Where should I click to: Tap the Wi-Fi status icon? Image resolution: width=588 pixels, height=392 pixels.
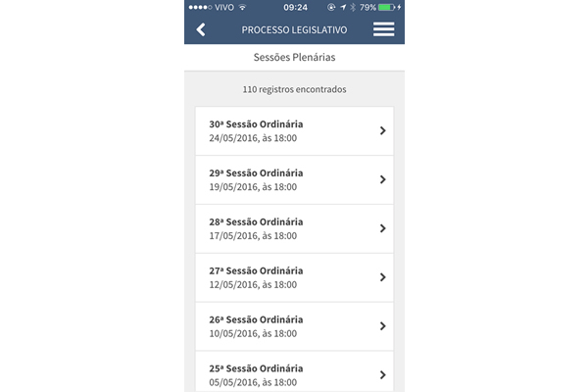(x=243, y=7)
